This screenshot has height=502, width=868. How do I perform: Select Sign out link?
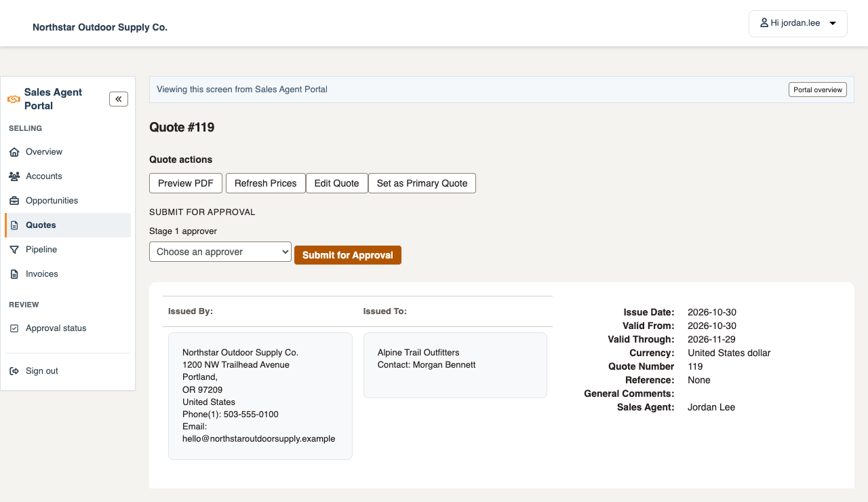pyautogui.click(x=68, y=371)
